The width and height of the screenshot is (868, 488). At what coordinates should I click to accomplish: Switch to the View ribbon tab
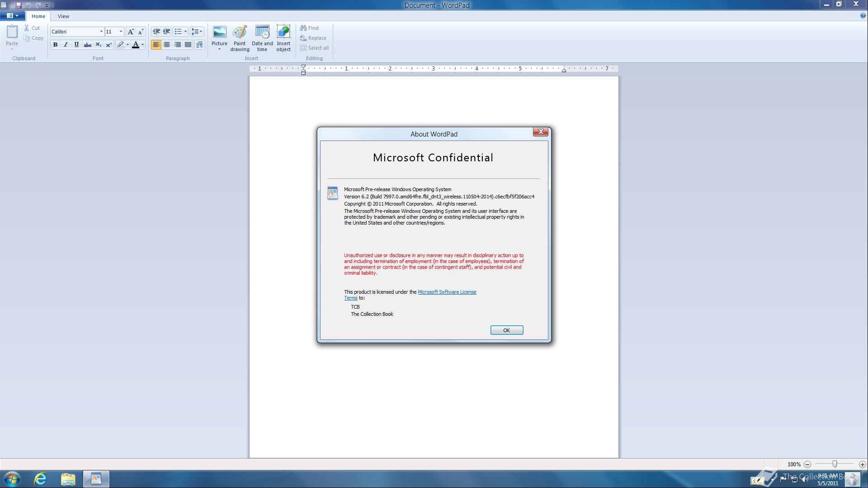pyautogui.click(x=63, y=16)
